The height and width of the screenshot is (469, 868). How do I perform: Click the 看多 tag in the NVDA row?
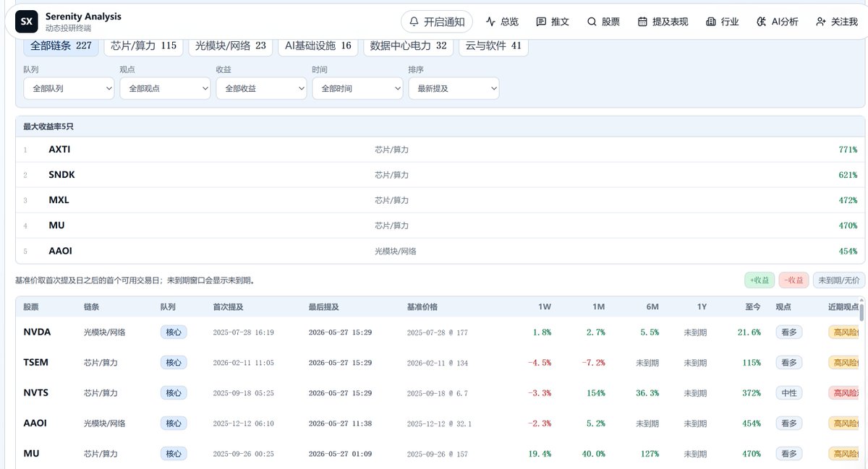(x=789, y=332)
